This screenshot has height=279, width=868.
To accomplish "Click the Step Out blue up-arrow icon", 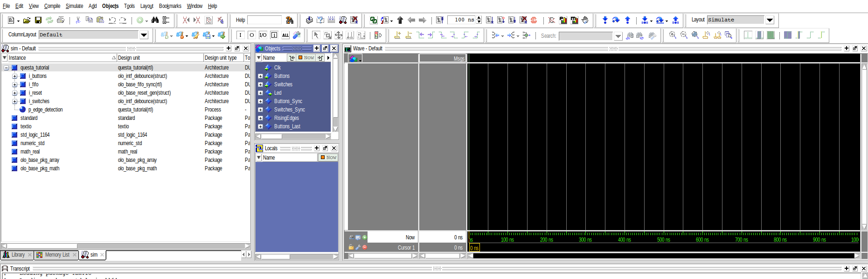I will tap(628, 20).
